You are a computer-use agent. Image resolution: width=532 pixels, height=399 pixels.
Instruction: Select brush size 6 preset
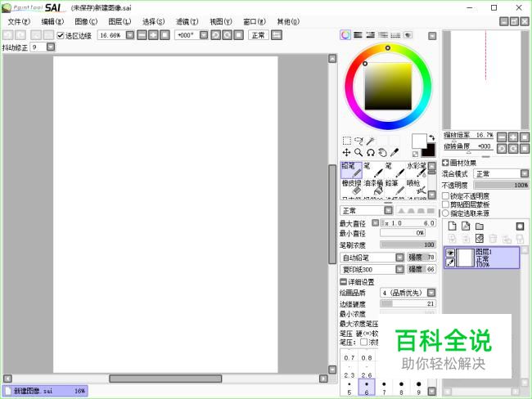[x=367, y=387]
